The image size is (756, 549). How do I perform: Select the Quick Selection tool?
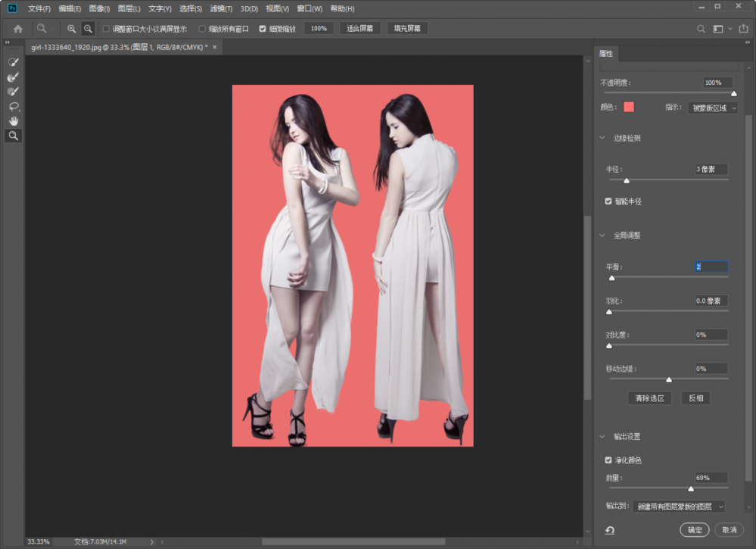13,61
